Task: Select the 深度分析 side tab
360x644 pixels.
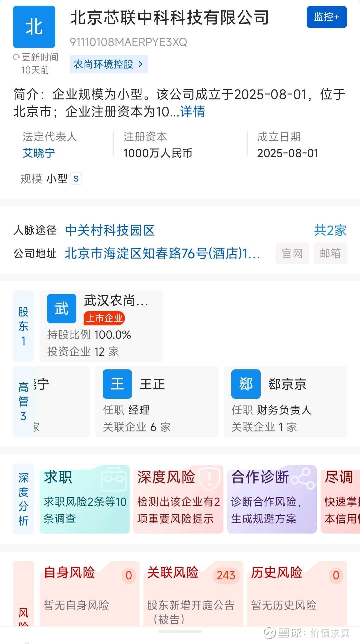Action: tap(23, 499)
